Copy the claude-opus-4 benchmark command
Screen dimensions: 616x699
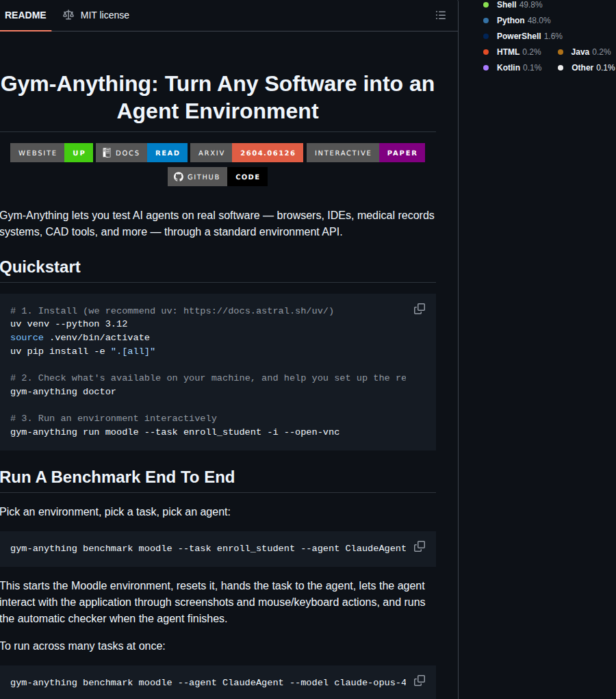420,681
